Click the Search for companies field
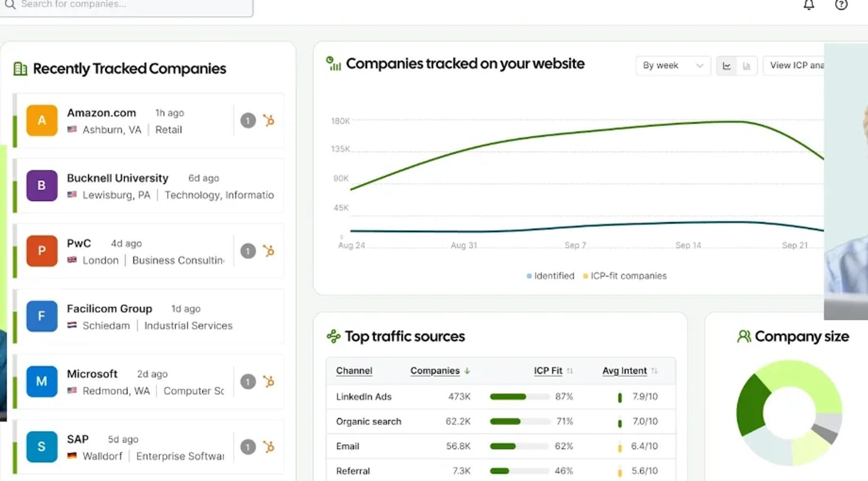 pyautogui.click(x=126, y=5)
